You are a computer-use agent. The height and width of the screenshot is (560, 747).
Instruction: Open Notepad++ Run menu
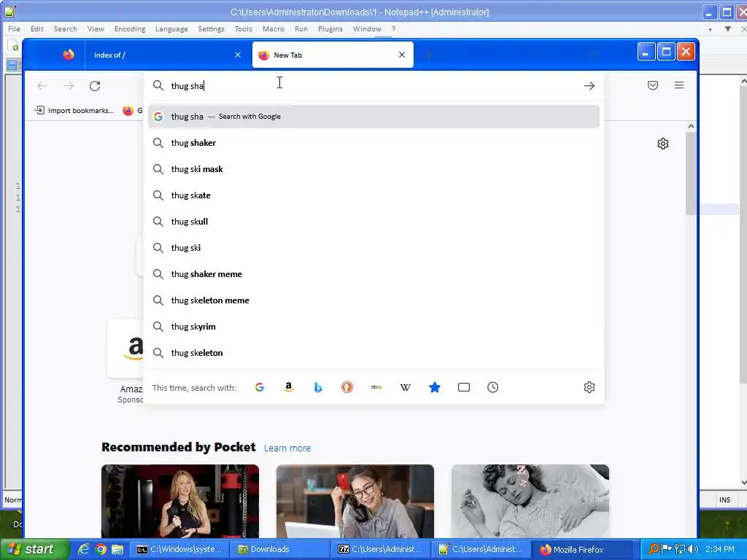click(x=301, y=28)
